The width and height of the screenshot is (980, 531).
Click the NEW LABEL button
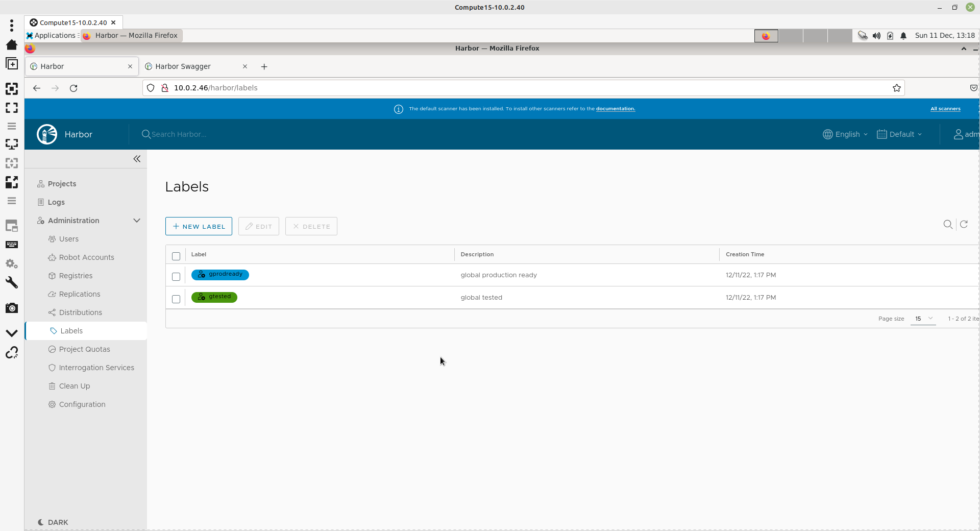[199, 227]
